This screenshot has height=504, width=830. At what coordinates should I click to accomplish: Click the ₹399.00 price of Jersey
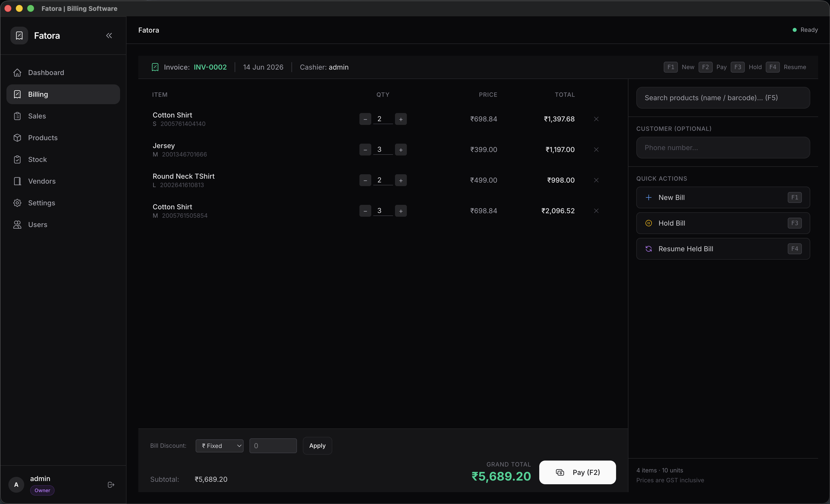point(483,150)
